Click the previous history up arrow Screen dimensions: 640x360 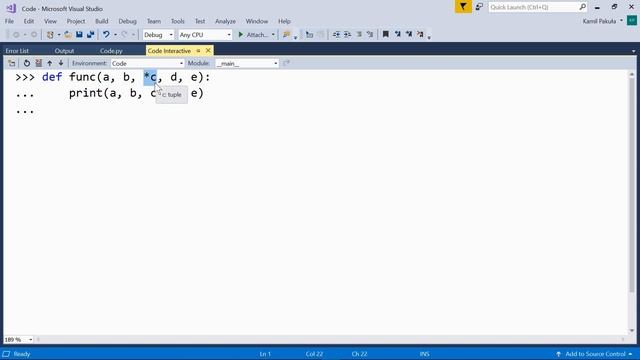click(x=50, y=63)
